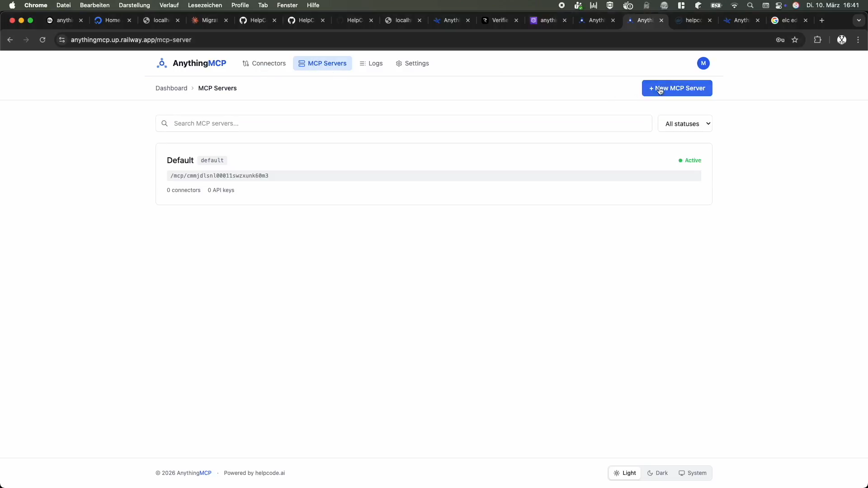Screen dimensions: 868x488
Task: Click the address bar URL
Action: tap(131, 40)
